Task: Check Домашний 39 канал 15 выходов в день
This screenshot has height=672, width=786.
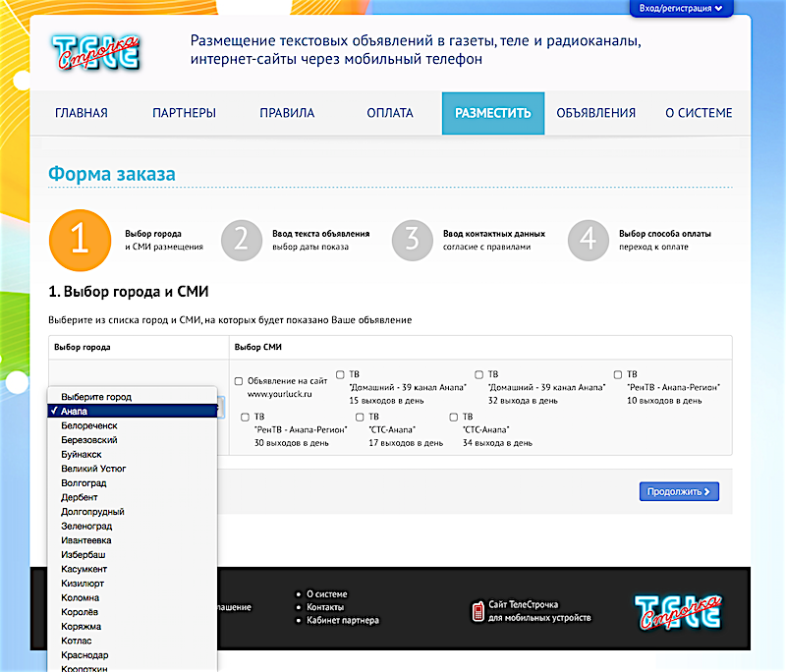Action: tap(340, 375)
